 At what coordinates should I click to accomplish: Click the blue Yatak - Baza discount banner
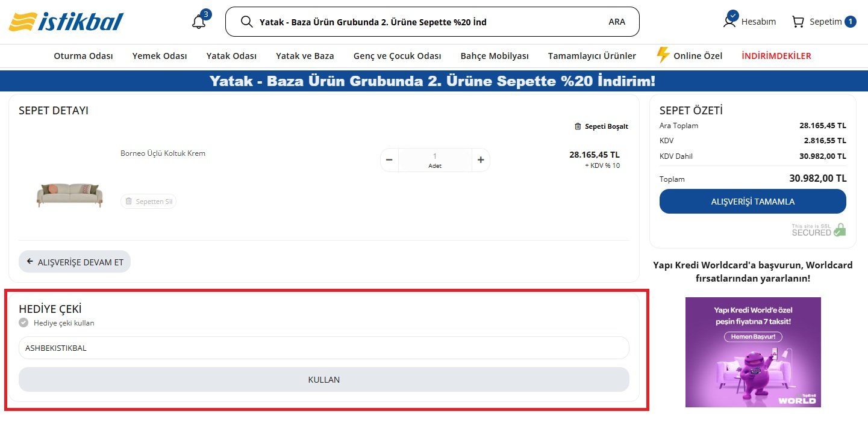pyautogui.click(x=434, y=81)
